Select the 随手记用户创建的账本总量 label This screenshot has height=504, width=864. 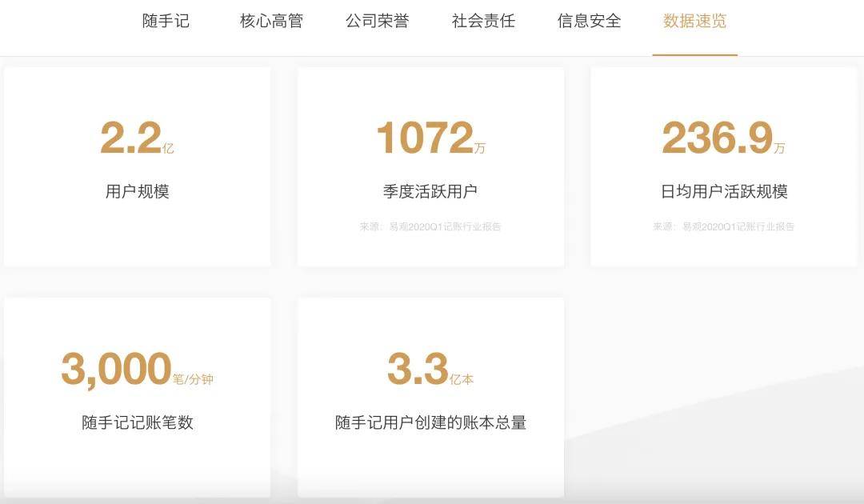(430, 423)
